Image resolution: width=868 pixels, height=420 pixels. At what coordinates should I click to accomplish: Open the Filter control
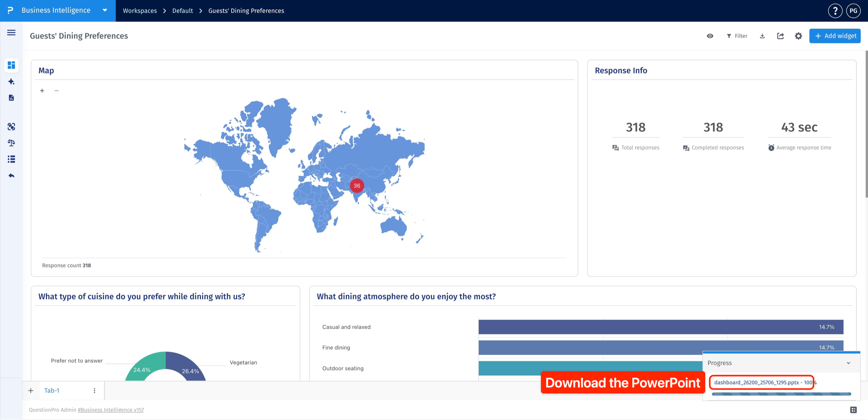click(737, 36)
